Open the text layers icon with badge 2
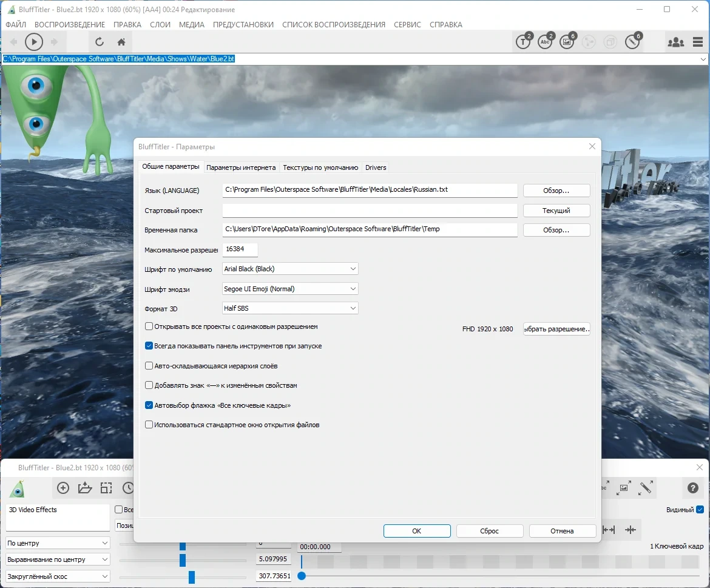Image resolution: width=710 pixels, height=588 pixels. [x=524, y=42]
